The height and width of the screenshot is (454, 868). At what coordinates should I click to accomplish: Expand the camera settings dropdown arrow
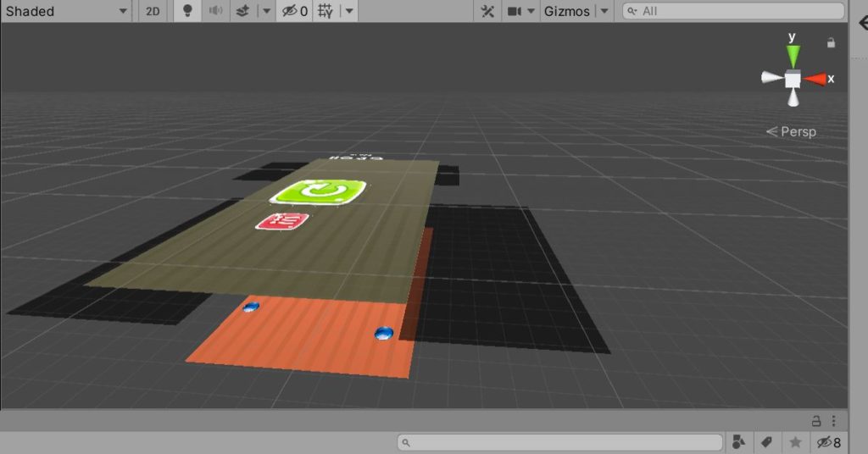(x=531, y=11)
